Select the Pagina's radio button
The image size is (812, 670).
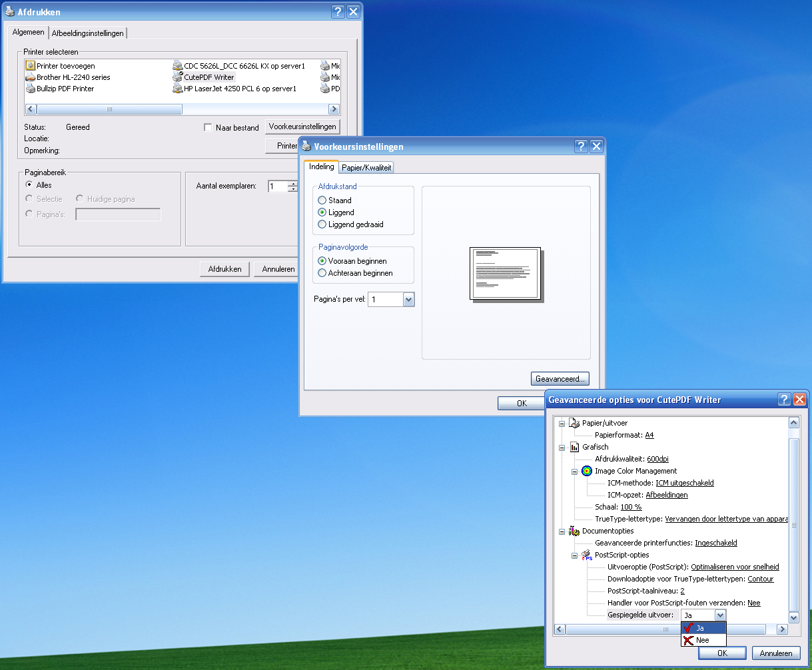point(29,214)
